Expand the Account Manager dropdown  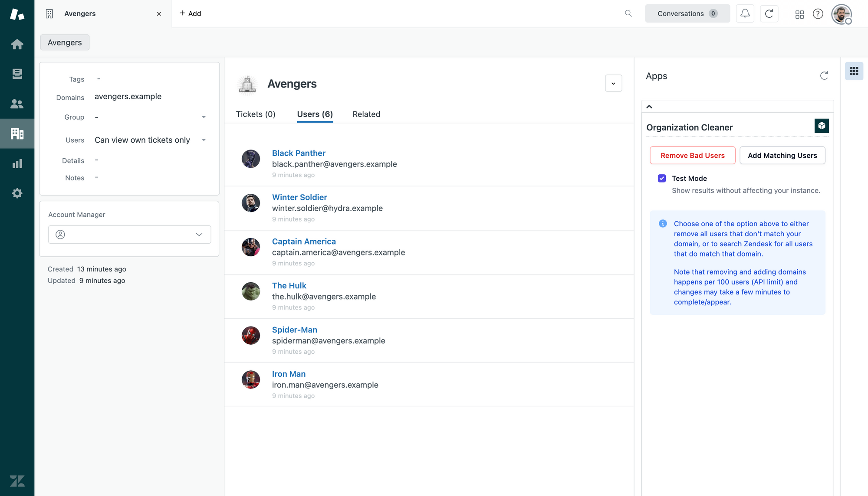[129, 235]
